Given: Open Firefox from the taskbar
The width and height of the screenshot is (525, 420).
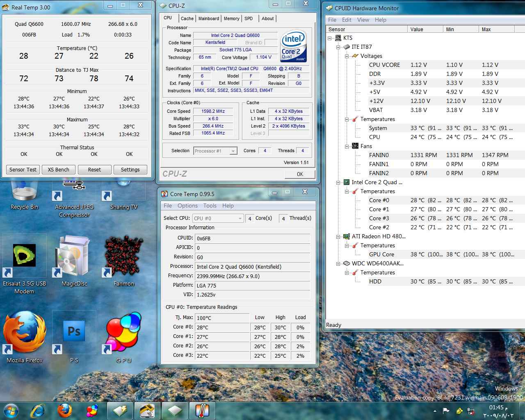Looking at the screenshot, I should [x=65, y=411].
